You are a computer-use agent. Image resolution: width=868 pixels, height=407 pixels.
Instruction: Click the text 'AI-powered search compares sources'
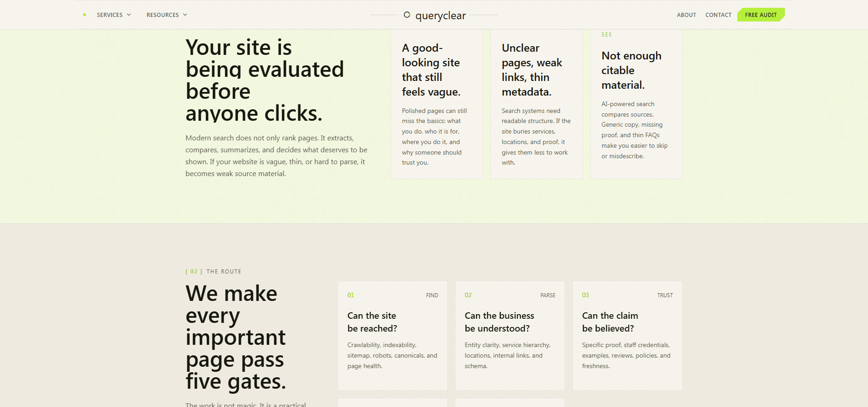point(635,130)
